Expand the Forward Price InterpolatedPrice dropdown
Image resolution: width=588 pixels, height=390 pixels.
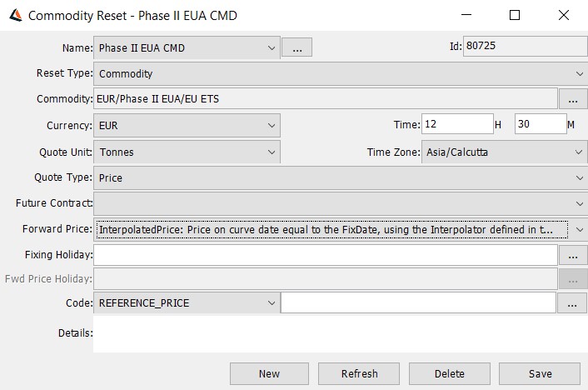340,229
